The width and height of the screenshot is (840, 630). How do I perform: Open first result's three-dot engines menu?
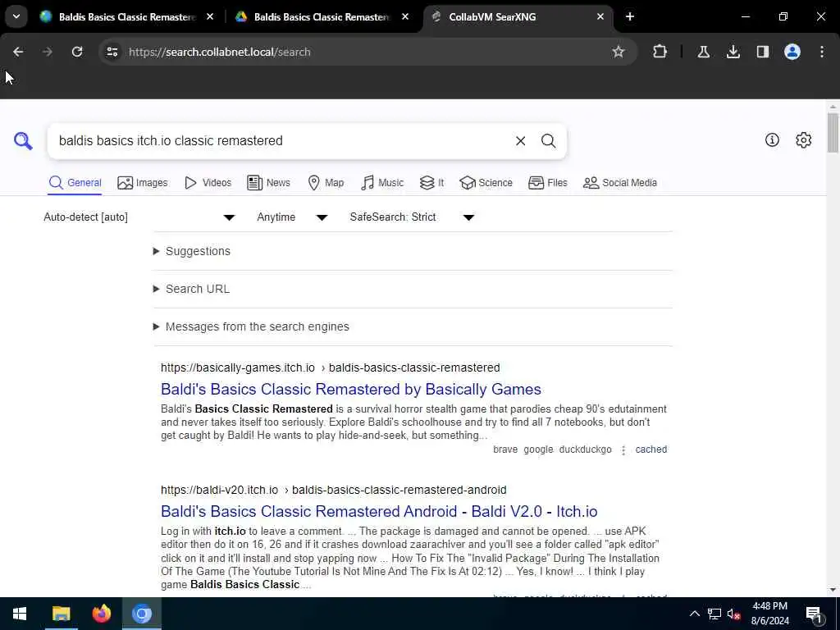(x=623, y=450)
